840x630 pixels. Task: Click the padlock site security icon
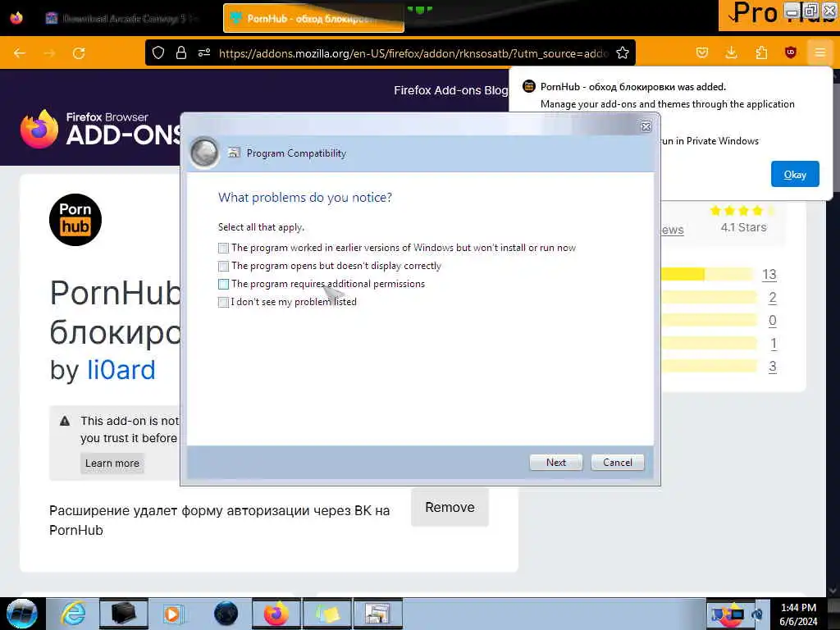point(181,52)
